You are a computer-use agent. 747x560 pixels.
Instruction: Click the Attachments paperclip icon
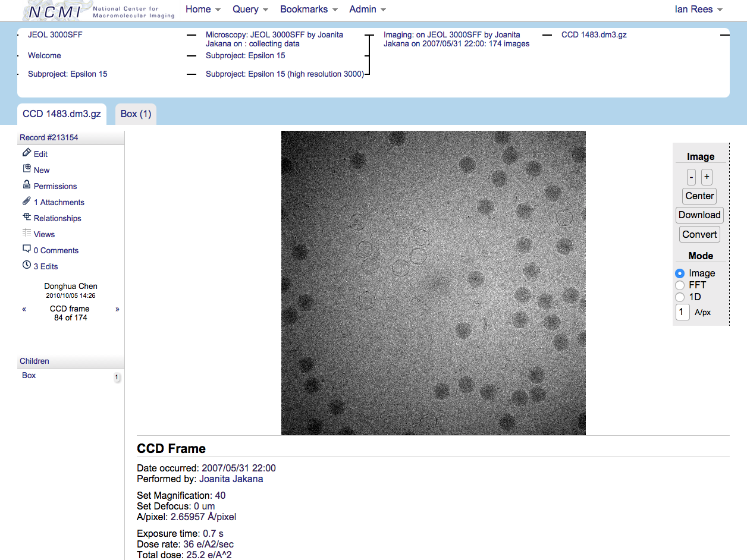(27, 201)
